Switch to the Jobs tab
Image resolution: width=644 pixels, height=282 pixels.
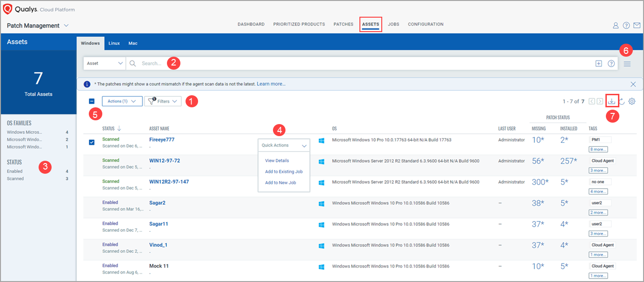click(393, 24)
